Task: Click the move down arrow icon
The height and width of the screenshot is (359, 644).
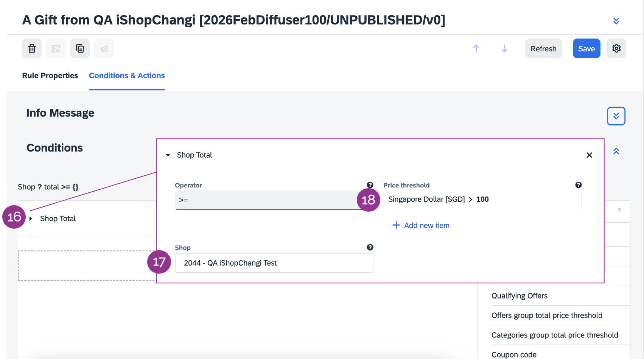Action: pos(504,48)
